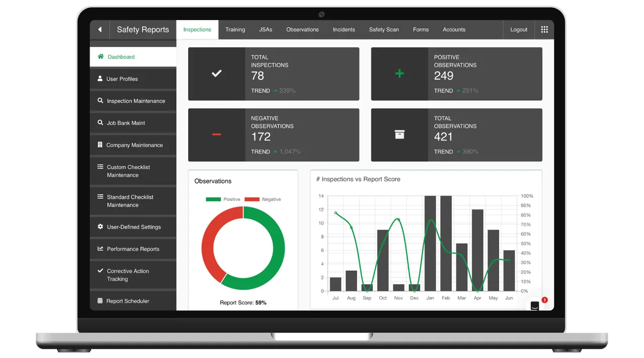Open Standard Checklist Maintenance
644x358 pixels.
[x=133, y=201]
